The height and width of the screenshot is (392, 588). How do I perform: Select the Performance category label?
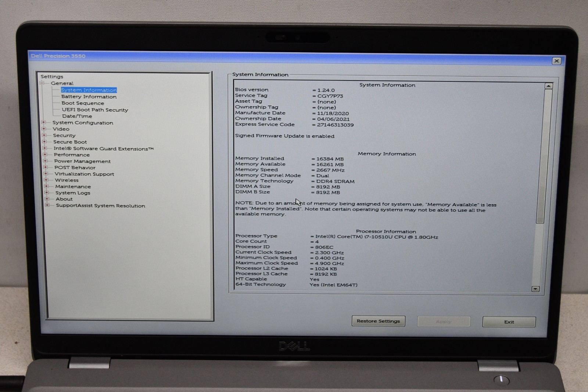click(x=72, y=155)
